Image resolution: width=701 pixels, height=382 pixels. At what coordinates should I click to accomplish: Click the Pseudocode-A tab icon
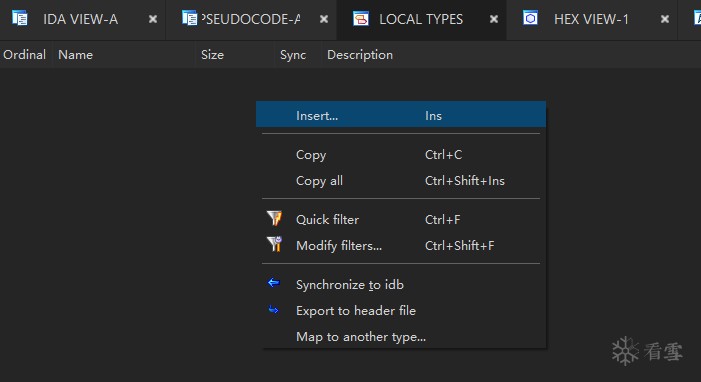190,18
